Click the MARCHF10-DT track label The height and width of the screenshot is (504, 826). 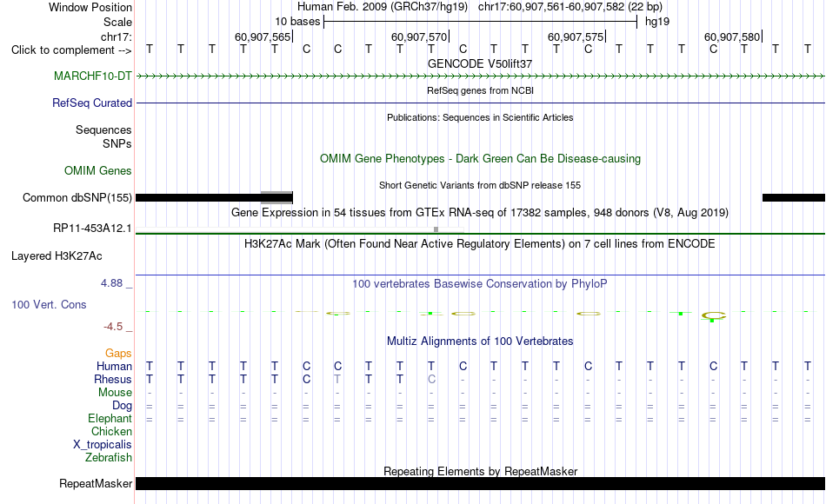(93, 76)
